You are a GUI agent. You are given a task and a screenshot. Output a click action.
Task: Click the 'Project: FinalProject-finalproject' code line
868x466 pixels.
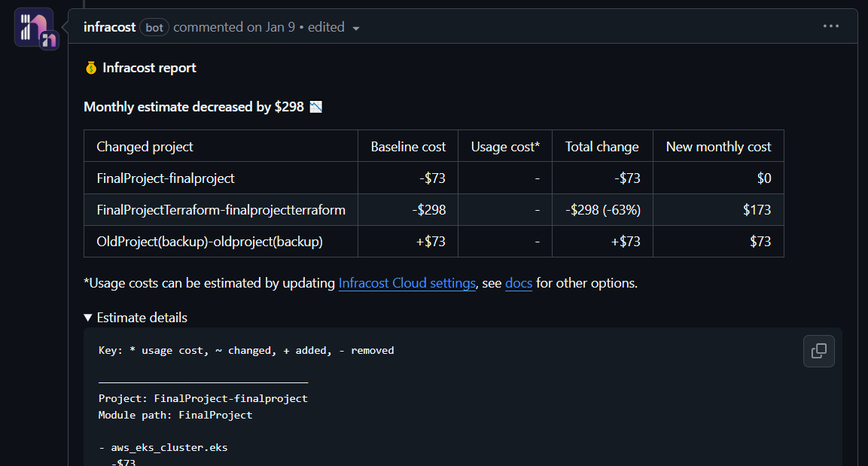click(203, 398)
